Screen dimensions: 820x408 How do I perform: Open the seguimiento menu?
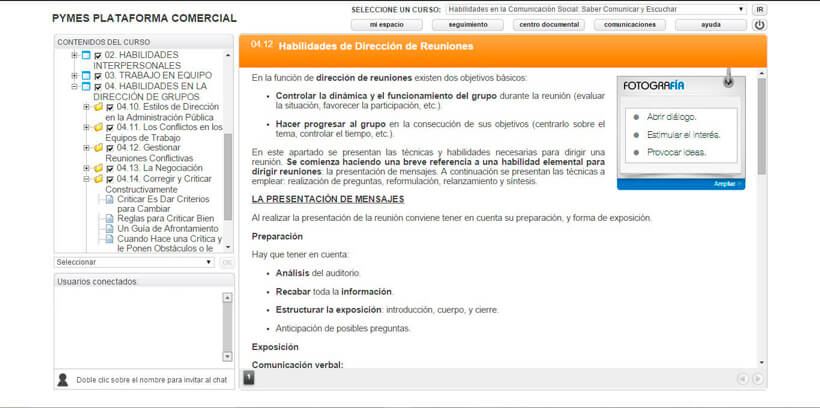click(x=468, y=25)
